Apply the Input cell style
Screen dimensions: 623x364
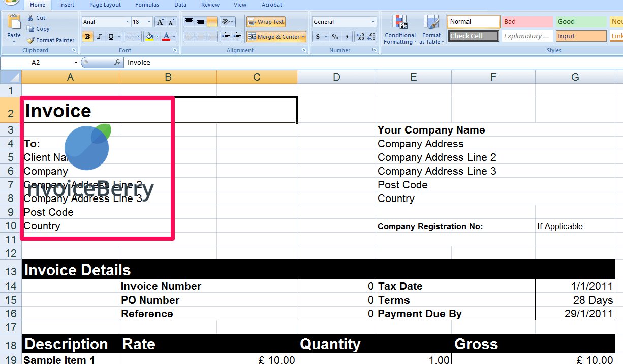pos(581,36)
